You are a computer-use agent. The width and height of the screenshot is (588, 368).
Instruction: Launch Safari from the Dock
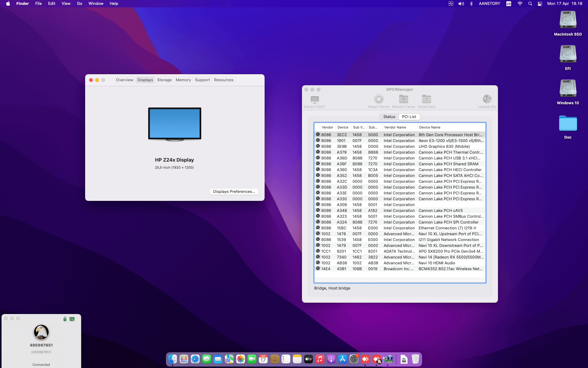(x=195, y=359)
